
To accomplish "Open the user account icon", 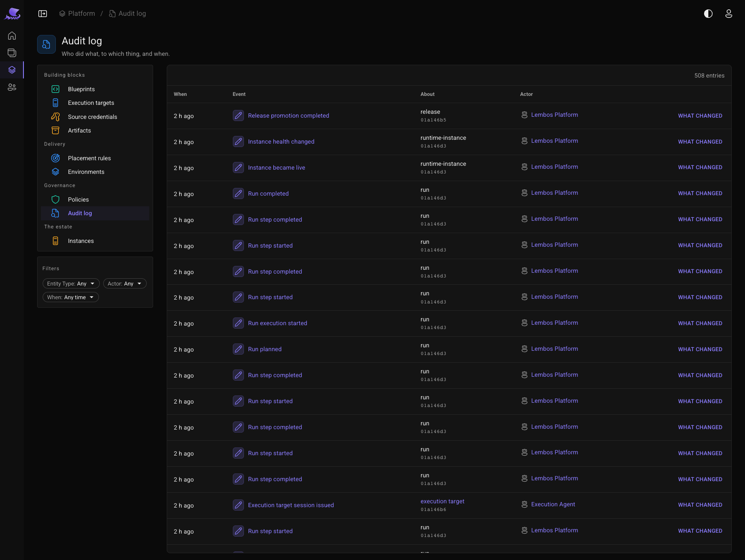I will pyautogui.click(x=729, y=14).
